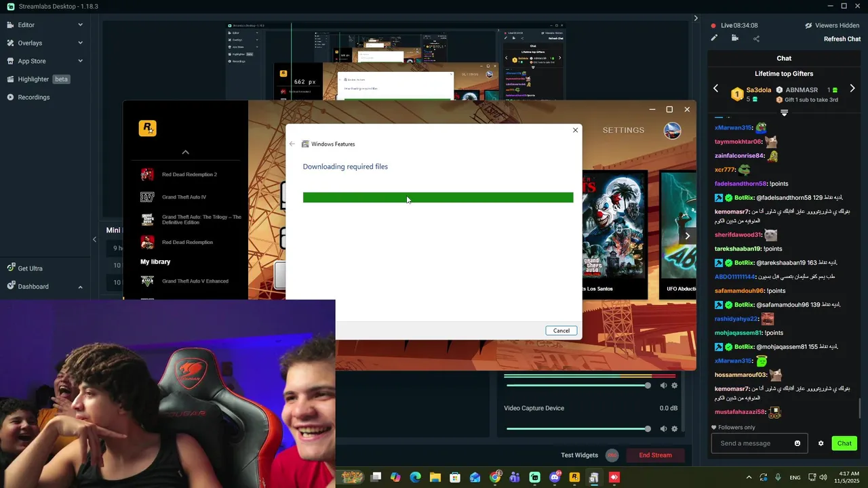Click username mustafahazazi58 in chat

[x=740, y=412]
